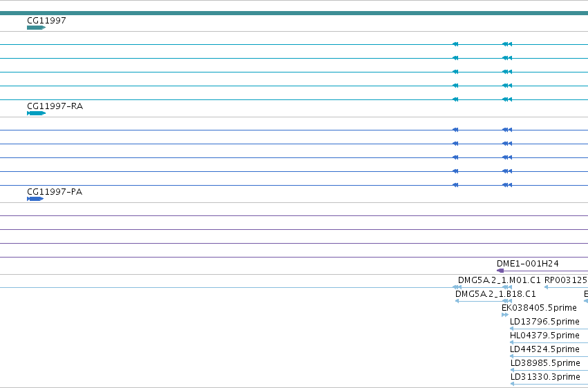Click the LD31330.3prime EST feature line
The image size is (588, 388).
coord(549,384)
